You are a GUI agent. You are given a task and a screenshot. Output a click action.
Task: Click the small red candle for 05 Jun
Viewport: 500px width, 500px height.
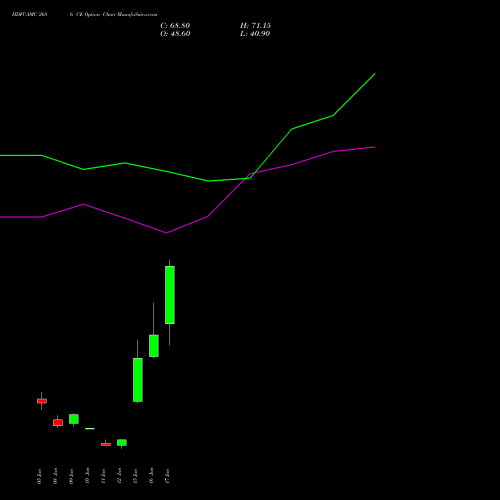tap(42, 401)
